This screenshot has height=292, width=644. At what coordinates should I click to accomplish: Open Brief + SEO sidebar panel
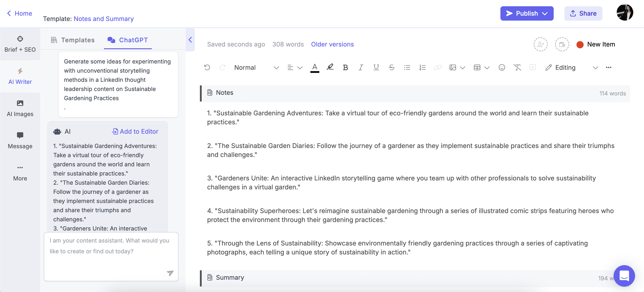20,44
